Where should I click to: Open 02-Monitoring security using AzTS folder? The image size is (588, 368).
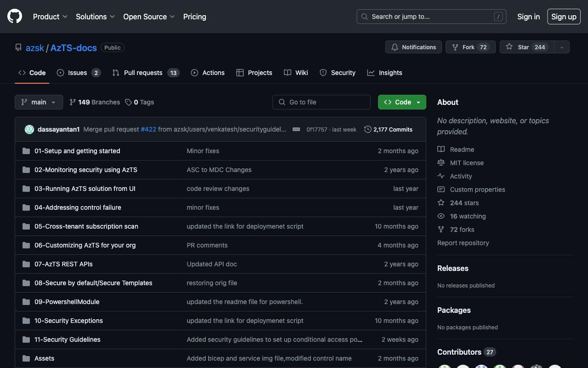pos(86,170)
